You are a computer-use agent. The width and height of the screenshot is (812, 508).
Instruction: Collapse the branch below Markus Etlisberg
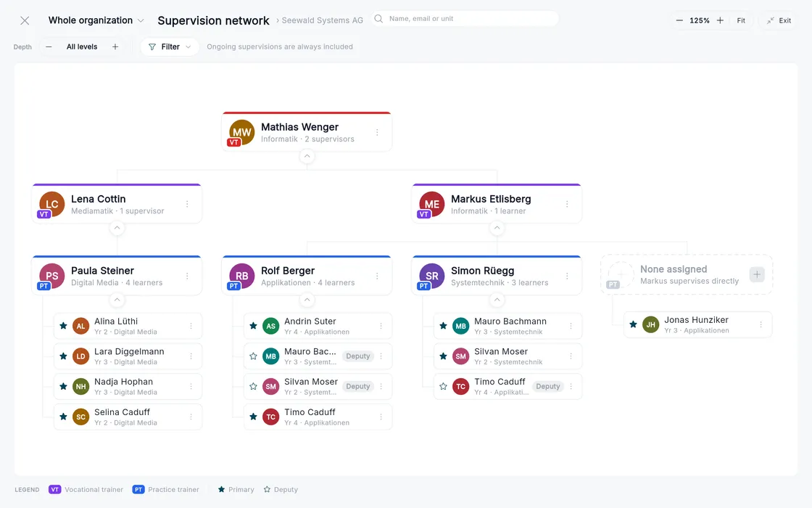[497, 228]
